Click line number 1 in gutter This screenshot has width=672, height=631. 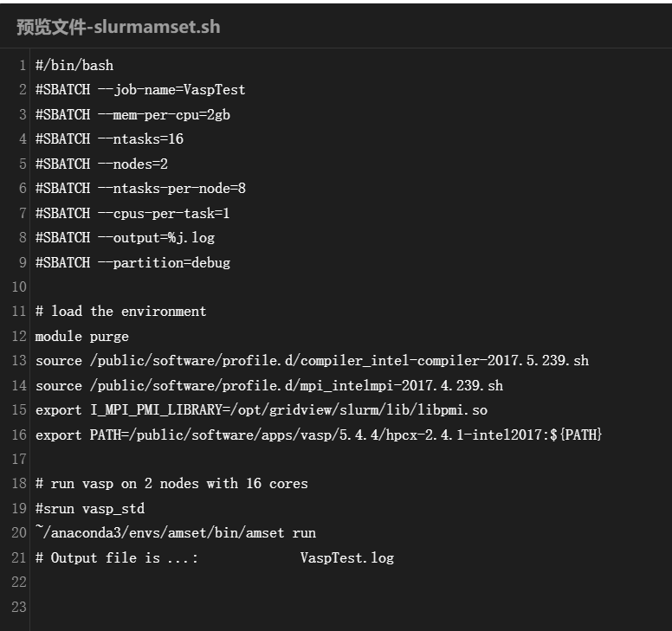[x=21, y=65]
